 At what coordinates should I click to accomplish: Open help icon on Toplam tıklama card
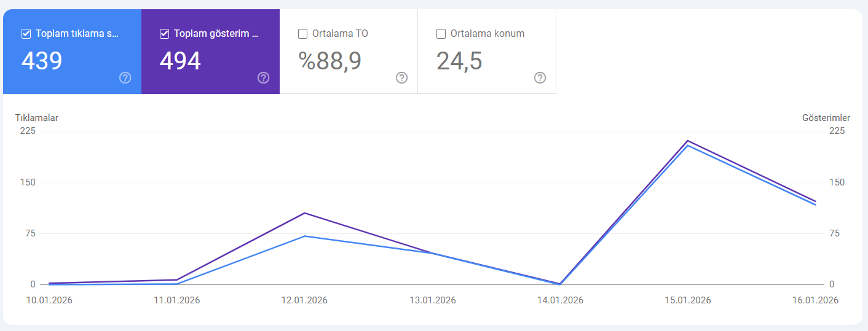125,77
